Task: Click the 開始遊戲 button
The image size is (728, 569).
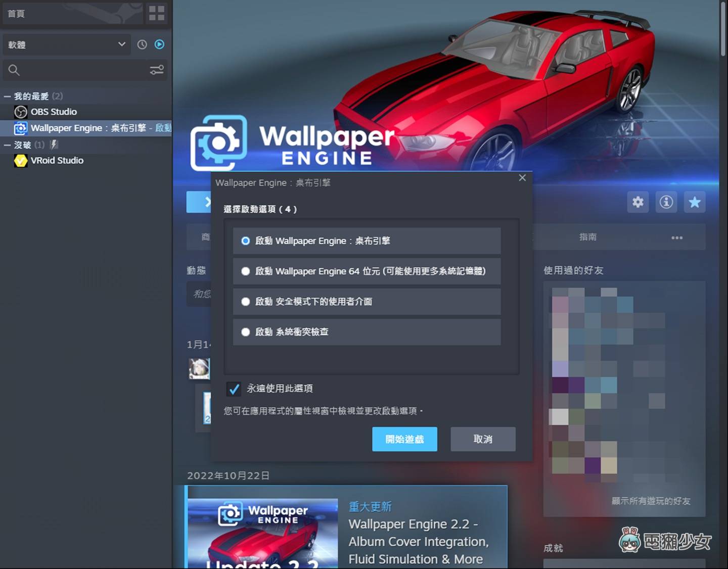Action: (x=404, y=439)
